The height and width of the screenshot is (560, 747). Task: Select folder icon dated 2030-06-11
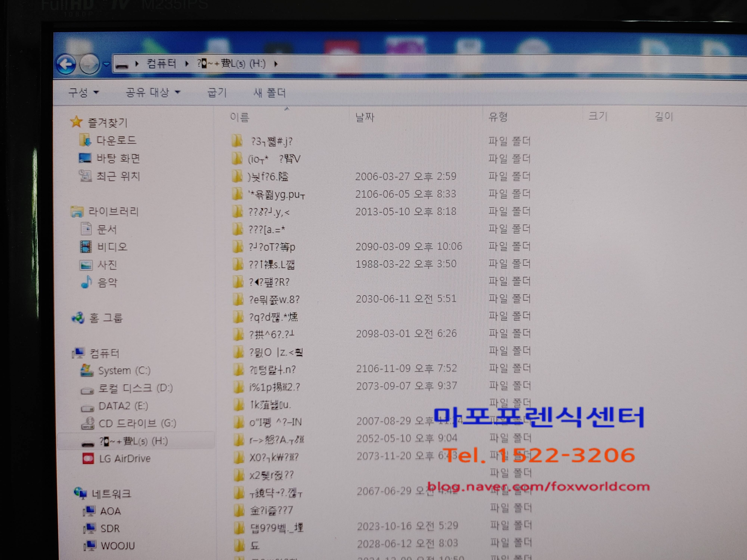pyautogui.click(x=238, y=299)
